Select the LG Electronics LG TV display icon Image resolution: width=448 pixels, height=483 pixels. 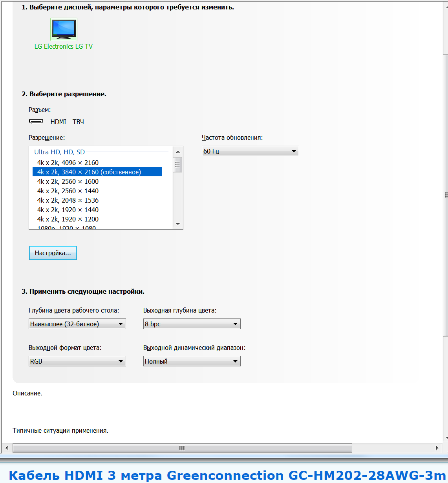pyautogui.click(x=64, y=30)
